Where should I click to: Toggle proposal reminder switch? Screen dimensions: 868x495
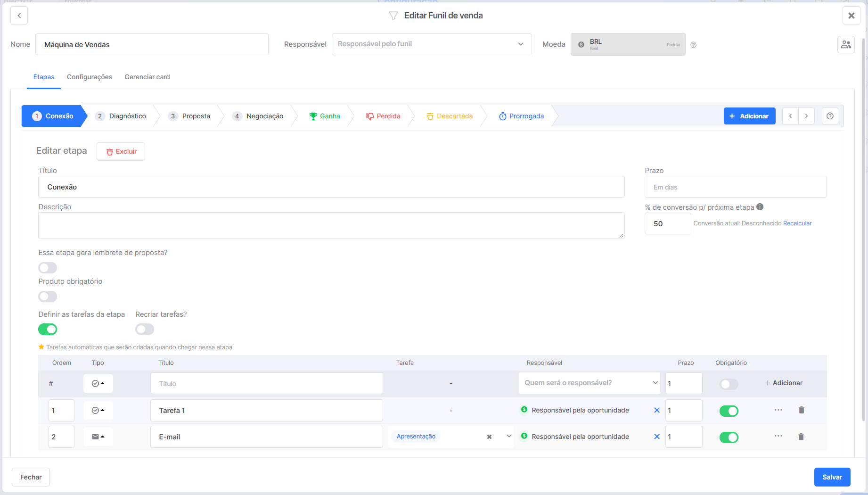[48, 268]
